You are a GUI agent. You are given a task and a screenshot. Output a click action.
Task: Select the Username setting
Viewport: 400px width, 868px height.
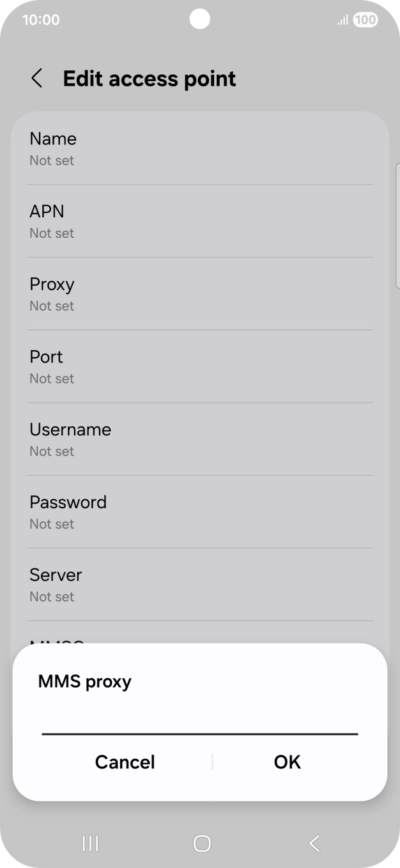point(200,439)
